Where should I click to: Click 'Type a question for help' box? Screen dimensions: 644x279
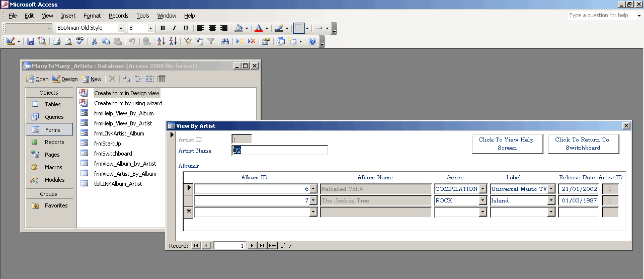click(602, 16)
